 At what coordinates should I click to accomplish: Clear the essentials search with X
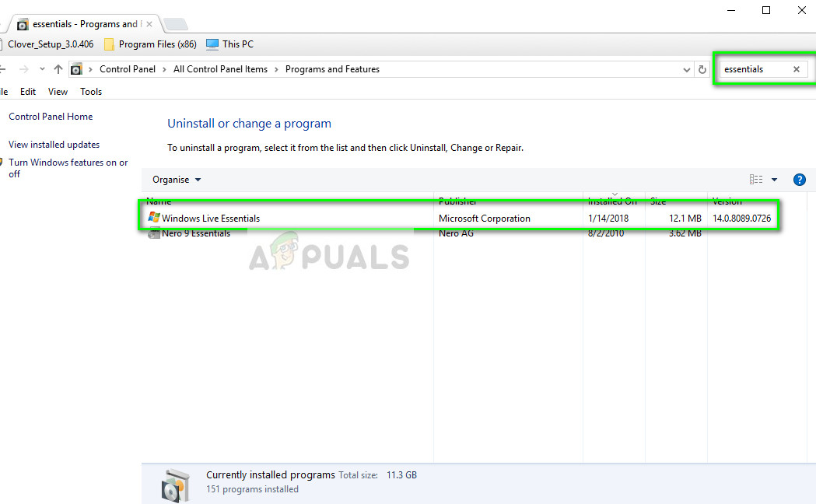pyautogui.click(x=797, y=69)
